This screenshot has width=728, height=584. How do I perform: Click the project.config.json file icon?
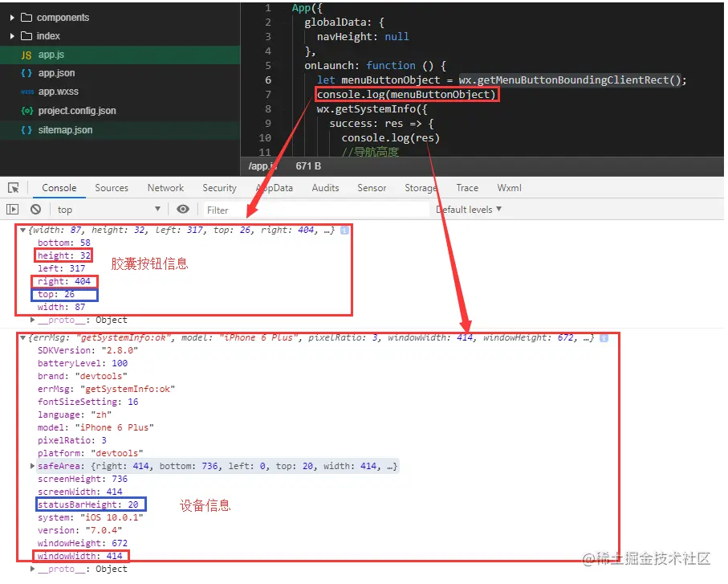pos(27,111)
